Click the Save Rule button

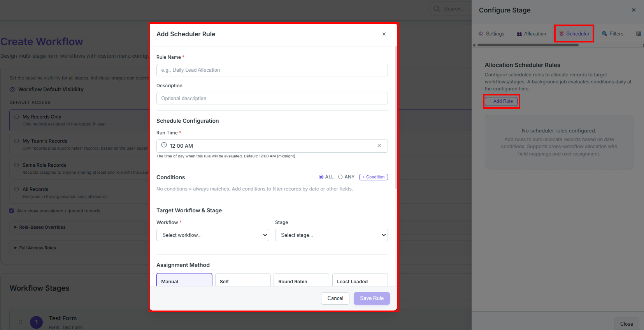click(x=372, y=298)
